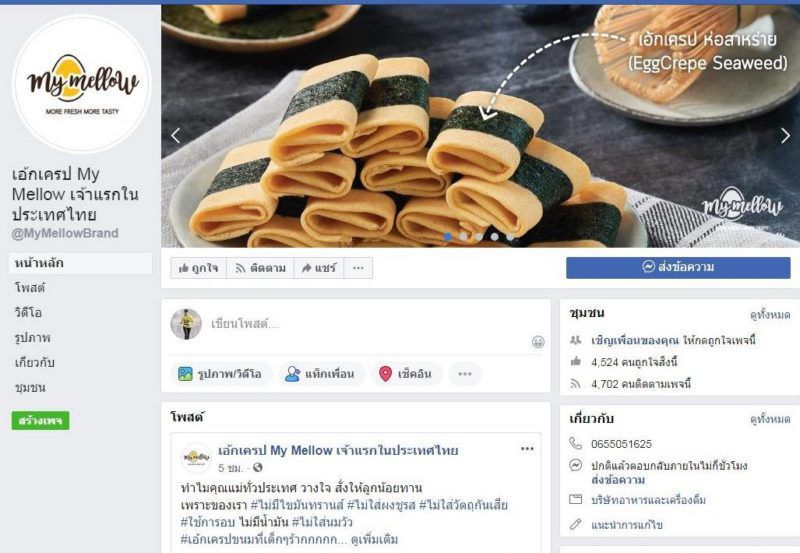Image resolution: width=800 pixels, height=553 pixels.
Task: Advance to next cover photo with right arrow
Action: pos(785,136)
